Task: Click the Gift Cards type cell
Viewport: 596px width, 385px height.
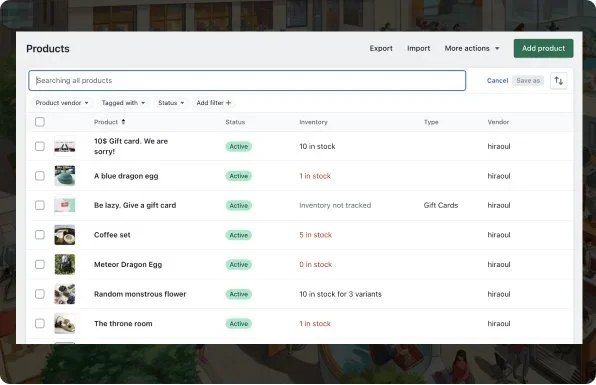Action: 441,205
